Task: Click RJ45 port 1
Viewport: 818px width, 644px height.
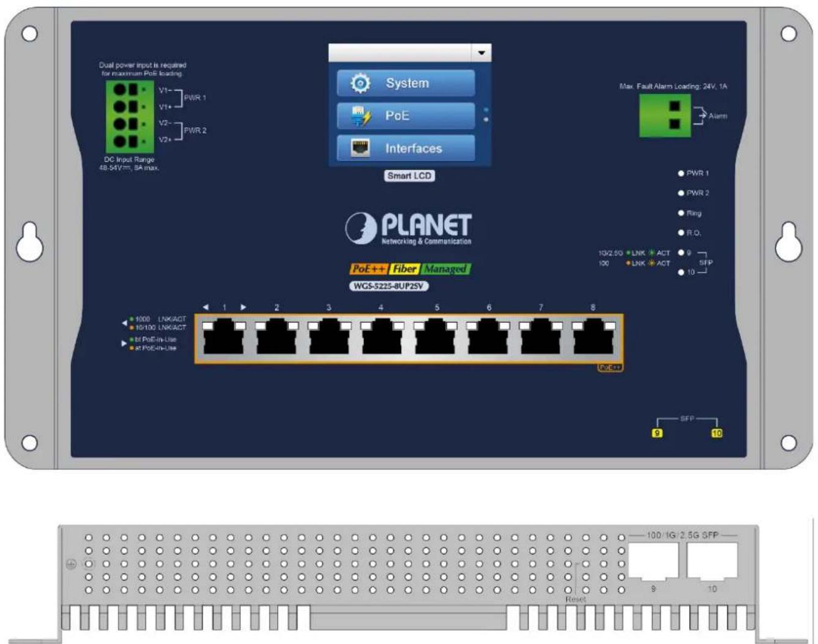Action: click(x=224, y=338)
